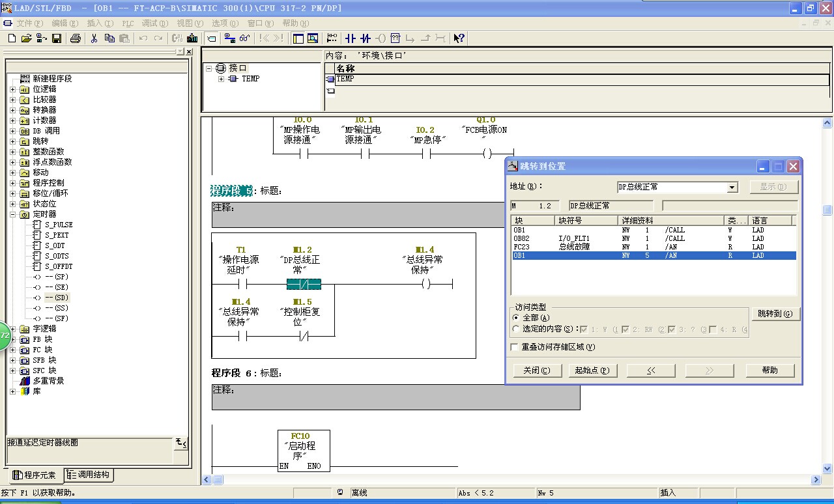
Task: Insert new network icon
Action: [x=332, y=38]
